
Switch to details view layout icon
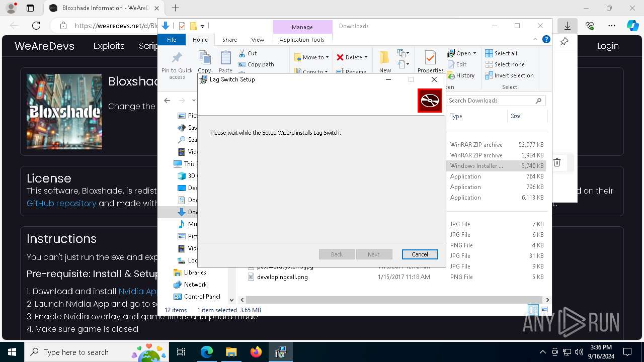tap(533, 310)
